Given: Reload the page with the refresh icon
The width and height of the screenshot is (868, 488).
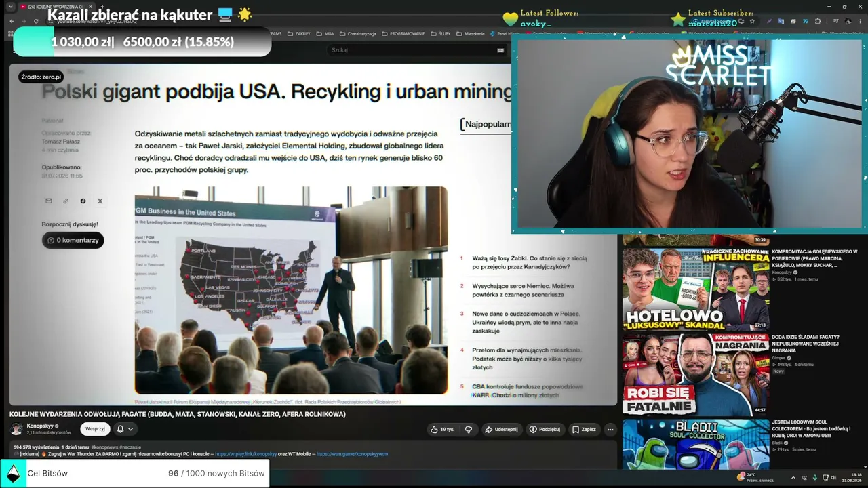Looking at the screenshot, I should click(x=36, y=21).
